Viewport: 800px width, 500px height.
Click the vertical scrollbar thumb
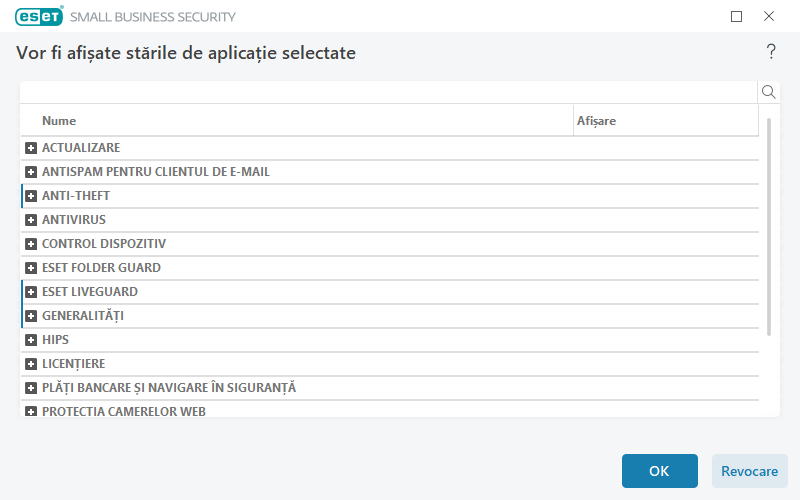pyautogui.click(x=768, y=226)
